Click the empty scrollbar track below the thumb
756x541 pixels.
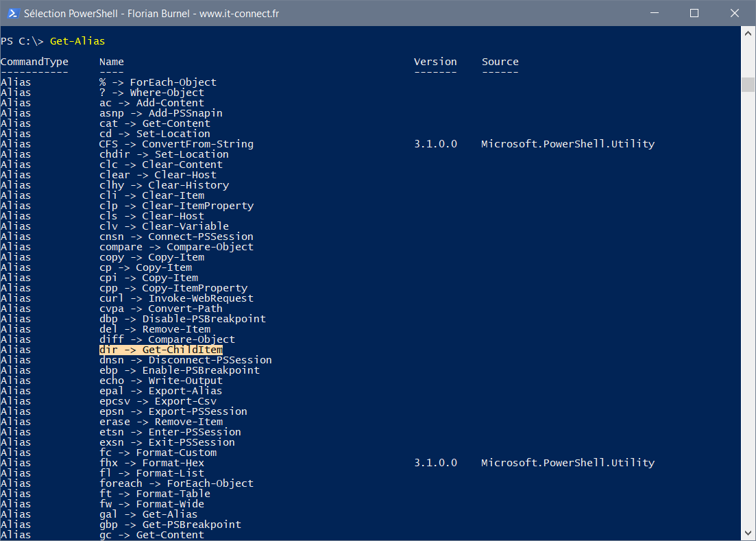point(747,309)
